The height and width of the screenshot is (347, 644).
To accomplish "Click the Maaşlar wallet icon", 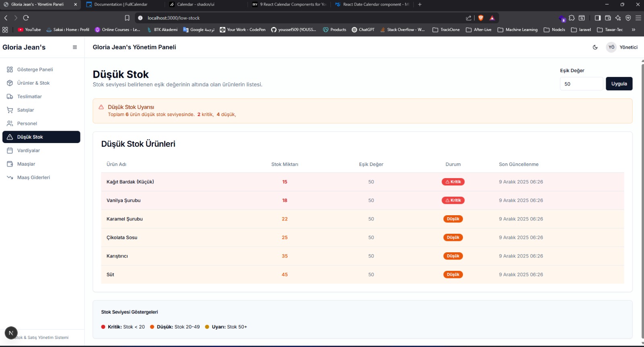I will pos(10,164).
